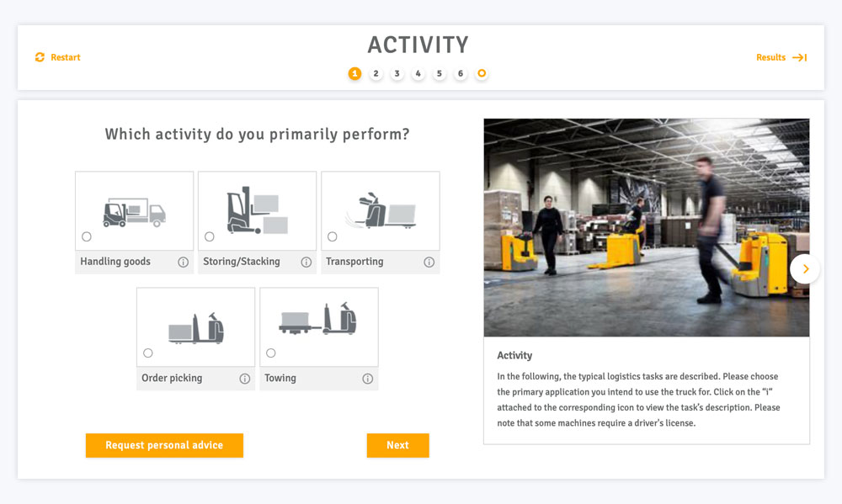Click the Order picking info icon
This screenshot has height=504, width=842.
pos(245,379)
